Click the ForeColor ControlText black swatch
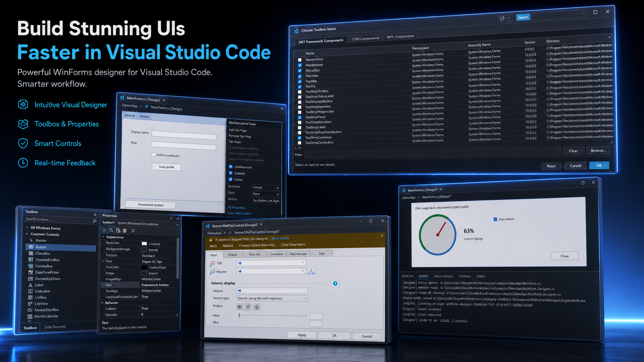 point(144,267)
